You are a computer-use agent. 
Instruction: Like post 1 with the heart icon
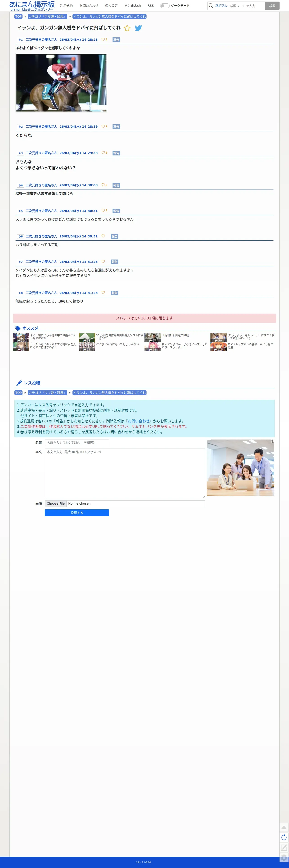pyautogui.click(x=103, y=39)
